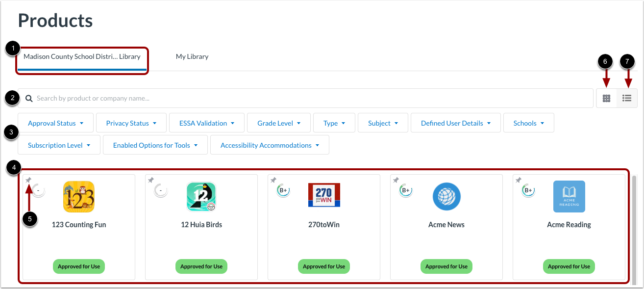Viewport: 644px width, 289px height.
Task: View privacy grade badge on 123 Counting Fun
Action: tap(38, 190)
